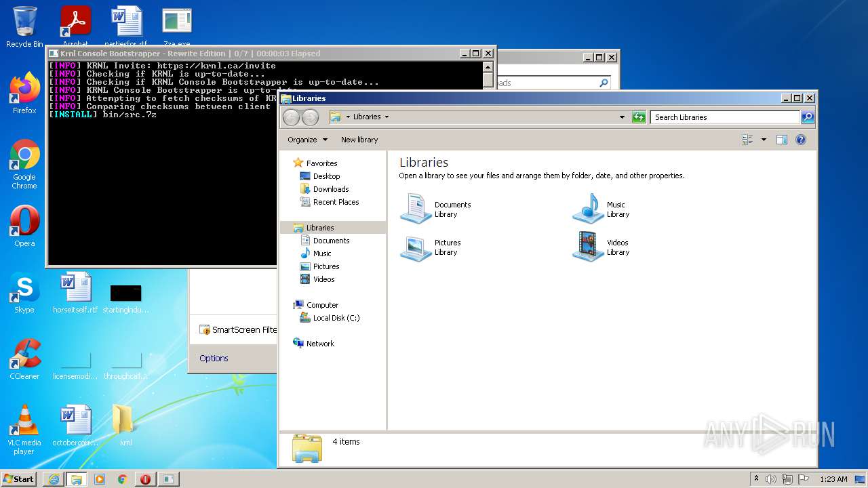Image resolution: width=868 pixels, height=488 pixels.
Task: Click SmartScreen Filter item in background window
Action: pyautogui.click(x=238, y=330)
